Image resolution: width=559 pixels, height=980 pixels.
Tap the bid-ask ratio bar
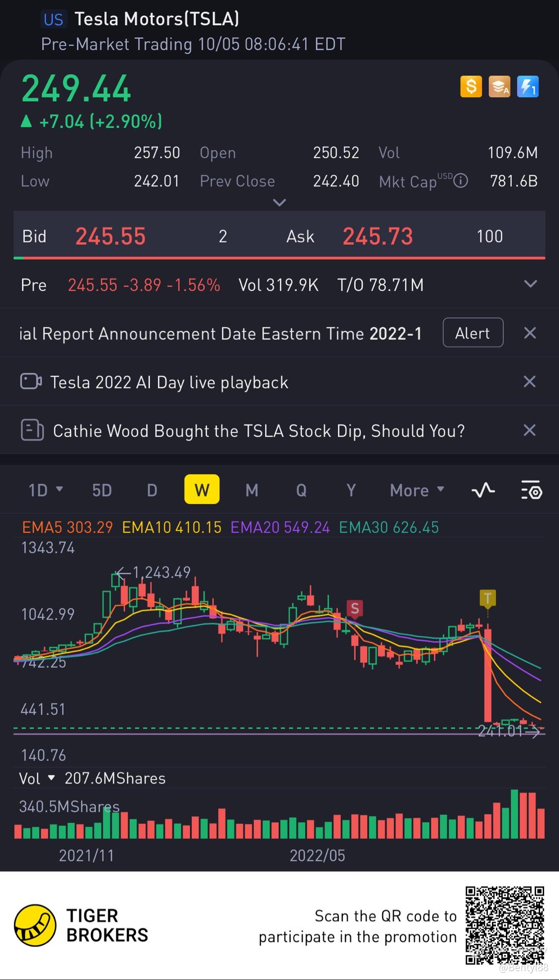(x=279, y=258)
